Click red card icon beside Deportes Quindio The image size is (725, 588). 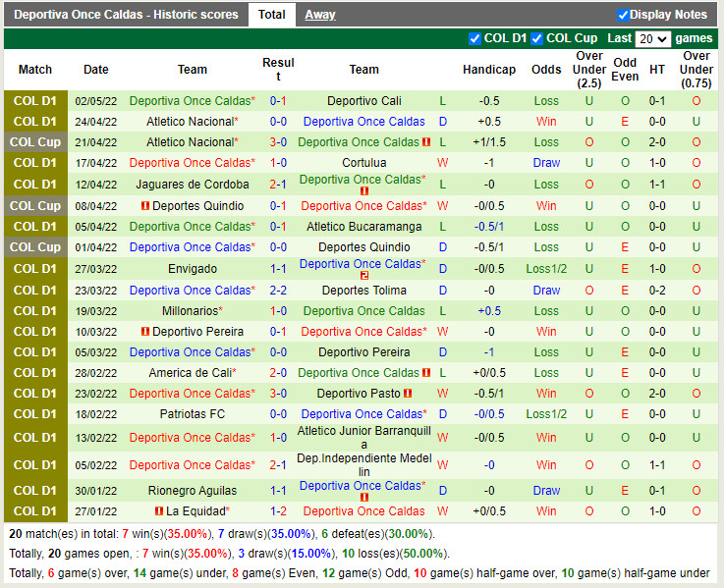tap(145, 206)
